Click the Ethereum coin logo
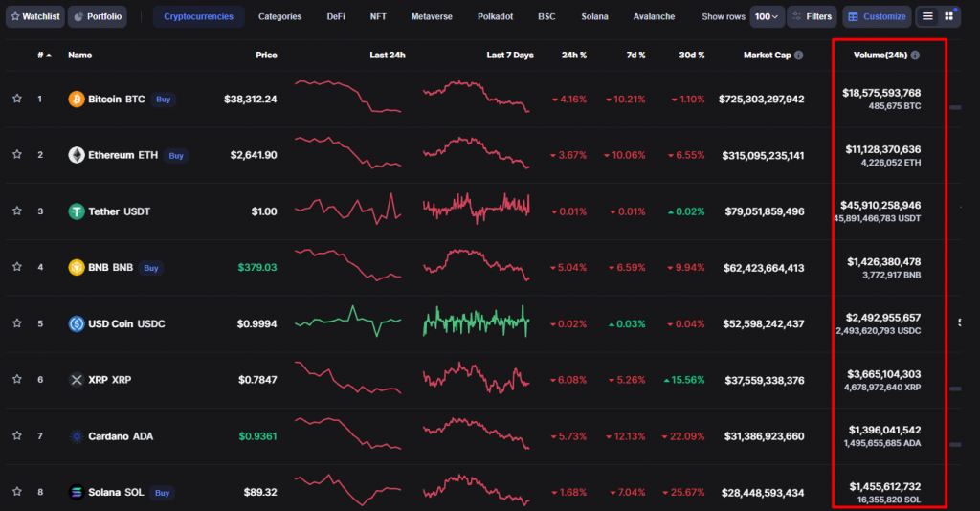Image resolution: width=980 pixels, height=511 pixels. pos(77,155)
